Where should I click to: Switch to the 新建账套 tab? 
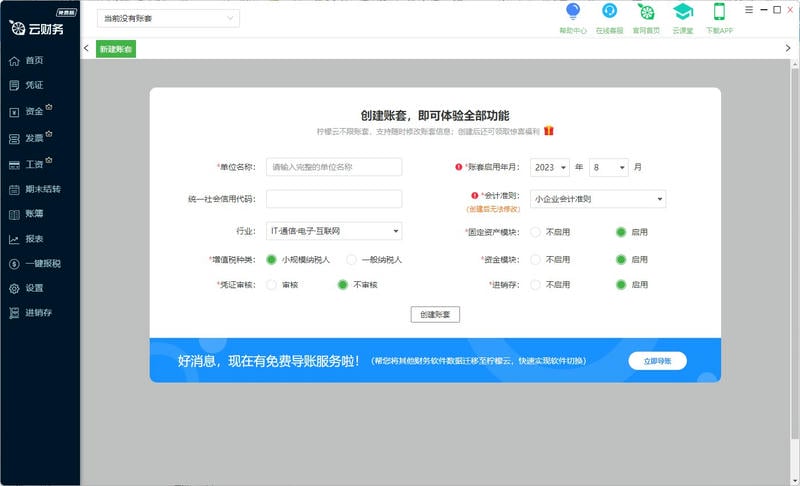[116, 49]
